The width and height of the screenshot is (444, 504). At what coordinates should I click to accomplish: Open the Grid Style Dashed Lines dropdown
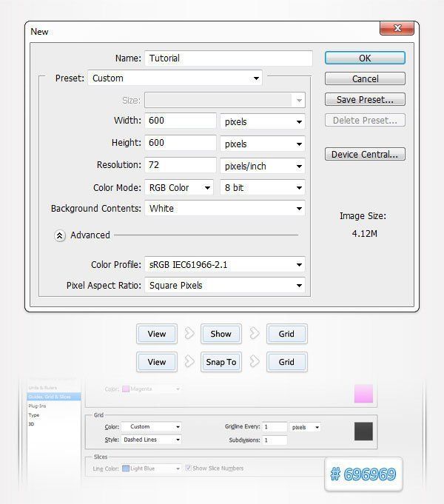(152, 440)
